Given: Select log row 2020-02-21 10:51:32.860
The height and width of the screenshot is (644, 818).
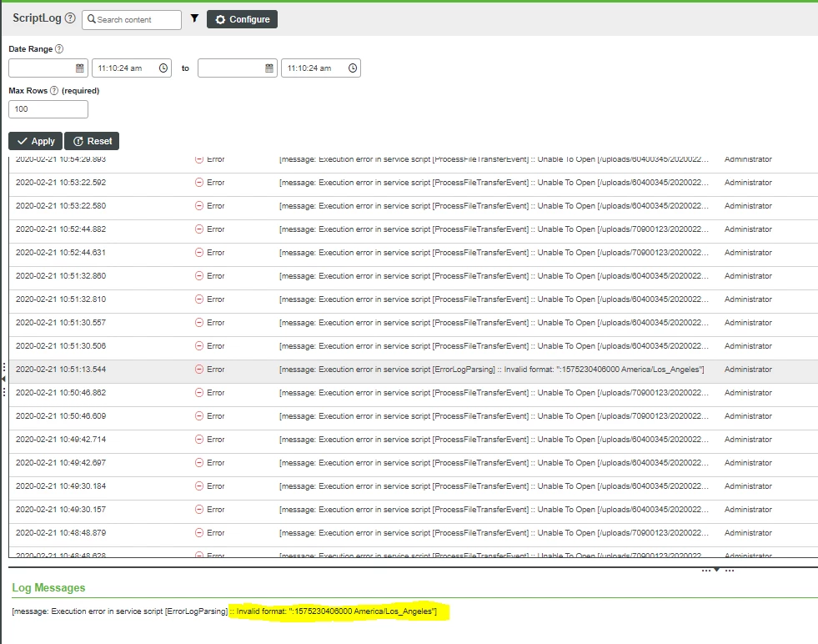Looking at the screenshot, I should click(x=414, y=276).
